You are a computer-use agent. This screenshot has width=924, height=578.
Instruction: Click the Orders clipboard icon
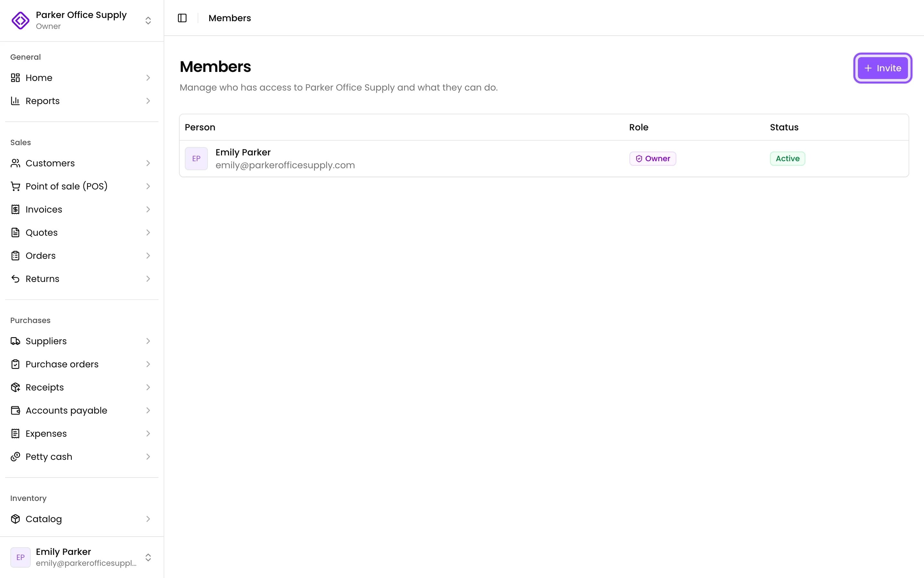[x=15, y=256]
